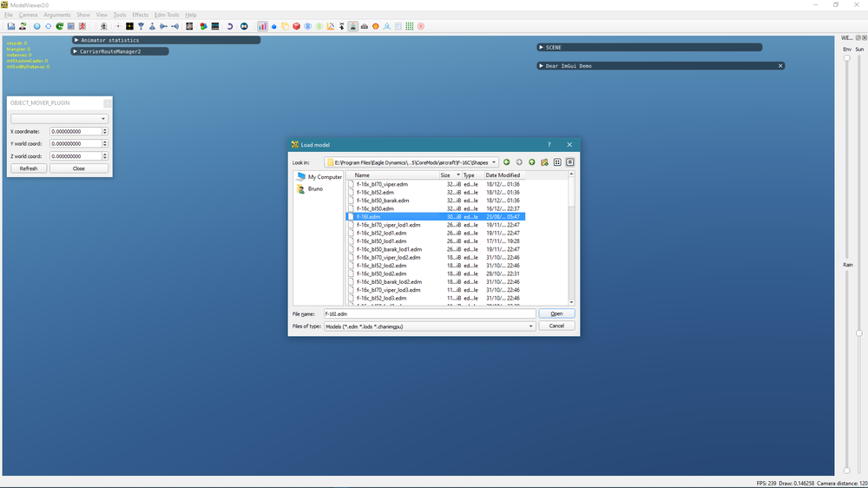This screenshot has height=488, width=868.
Task: Click the Name column header
Action: pyautogui.click(x=392, y=175)
